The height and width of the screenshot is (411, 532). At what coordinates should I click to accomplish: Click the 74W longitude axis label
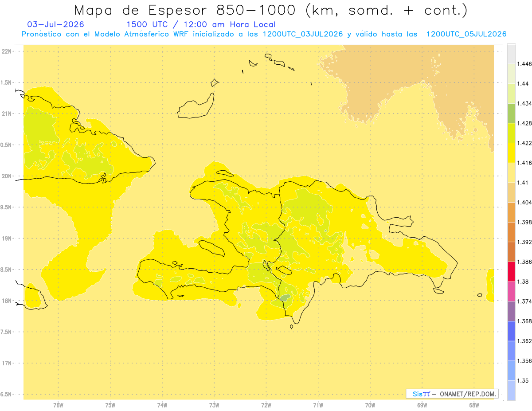coord(162,405)
